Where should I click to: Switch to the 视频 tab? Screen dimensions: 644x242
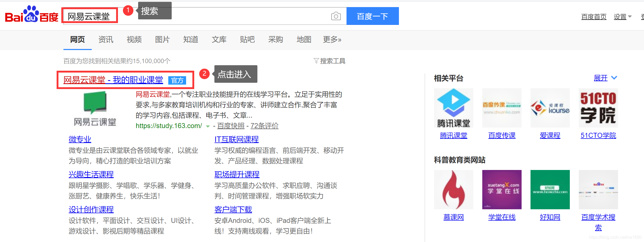(x=134, y=40)
